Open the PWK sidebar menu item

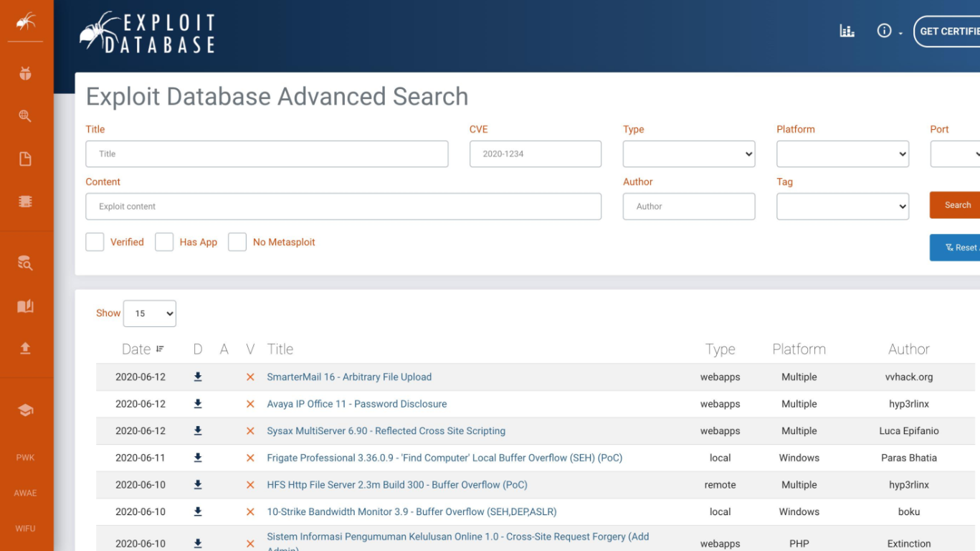pyautogui.click(x=25, y=458)
